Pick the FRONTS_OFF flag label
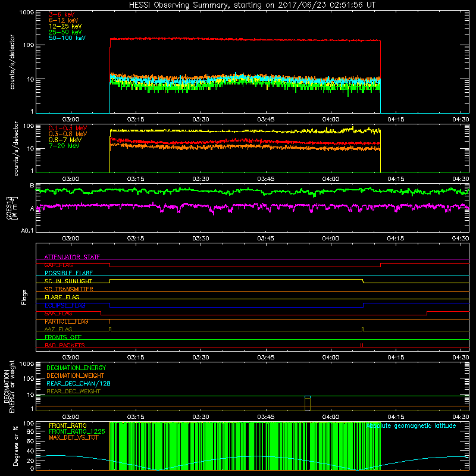The height and width of the screenshot is (476, 476). pos(63,337)
